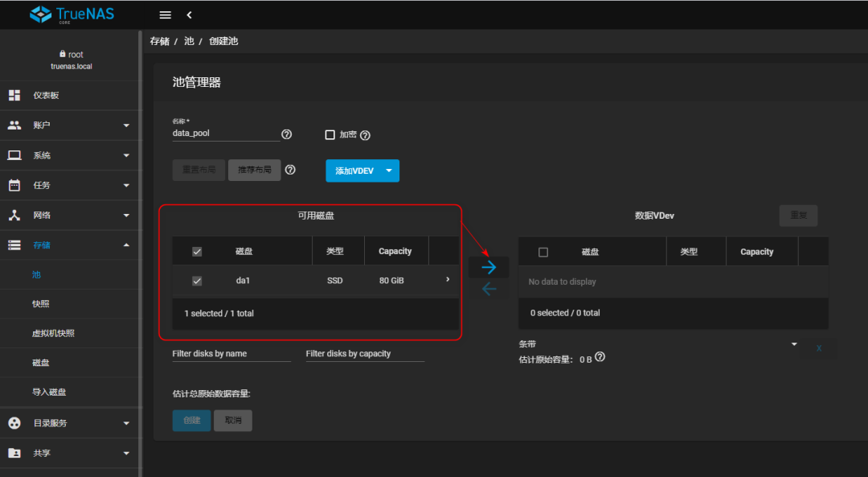This screenshot has width=868, height=477.
Task: Open help tooltip beside 名称 field
Action: coord(286,134)
